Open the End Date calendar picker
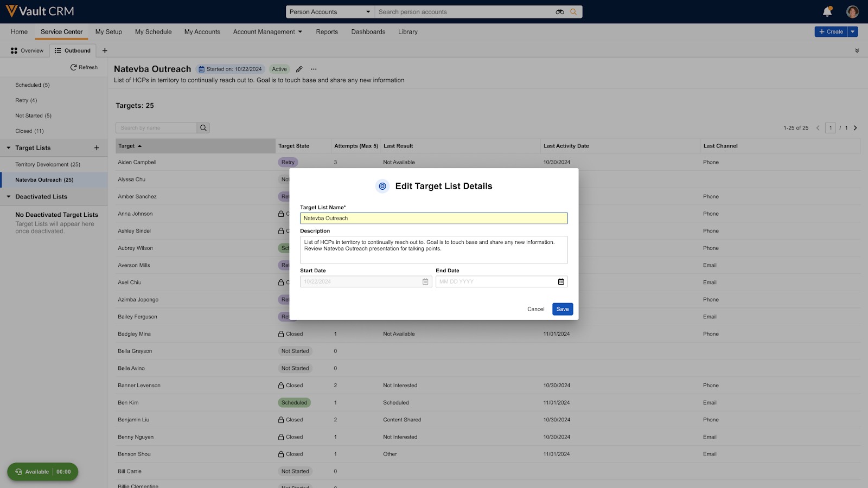The height and width of the screenshot is (488, 868). point(561,281)
